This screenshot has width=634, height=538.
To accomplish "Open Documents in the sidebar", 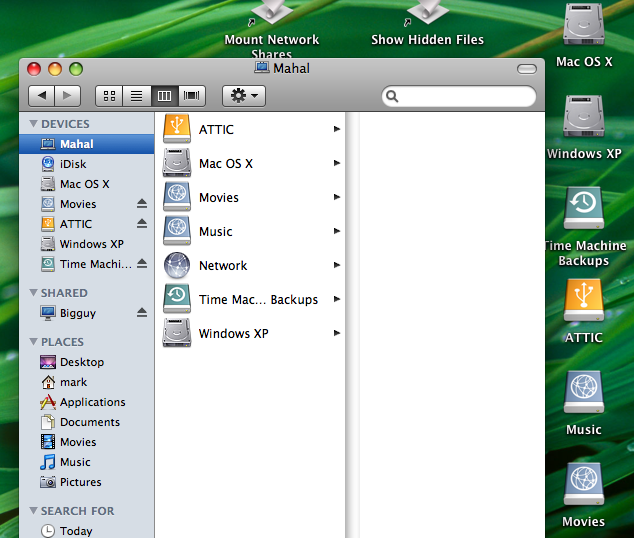I will (87, 422).
